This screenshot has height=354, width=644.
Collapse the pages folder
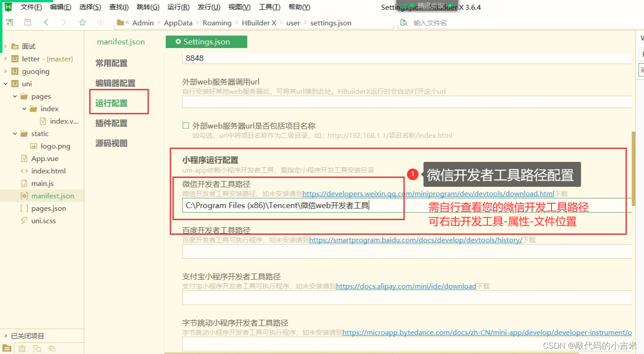[15, 96]
